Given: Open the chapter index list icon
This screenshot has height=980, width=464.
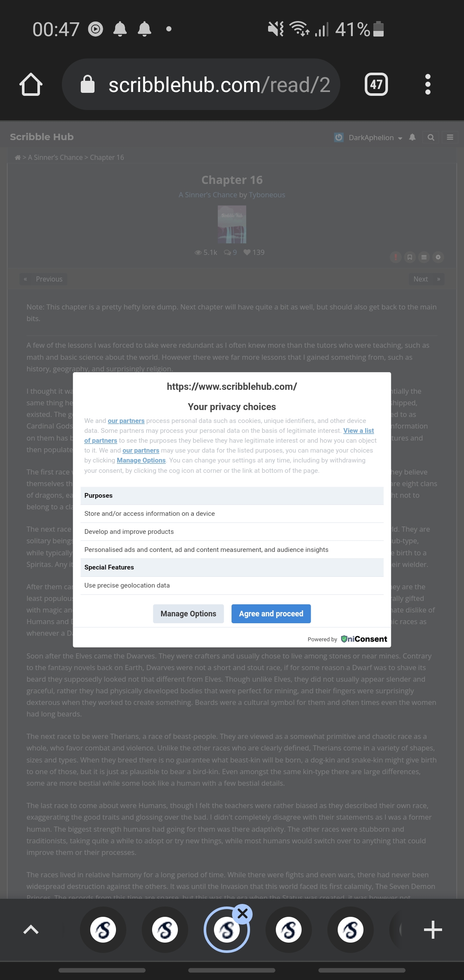Looking at the screenshot, I should point(424,257).
